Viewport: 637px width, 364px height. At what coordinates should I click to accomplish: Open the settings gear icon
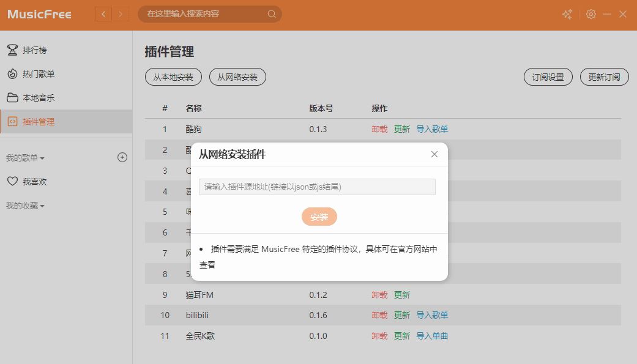[590, 13]
